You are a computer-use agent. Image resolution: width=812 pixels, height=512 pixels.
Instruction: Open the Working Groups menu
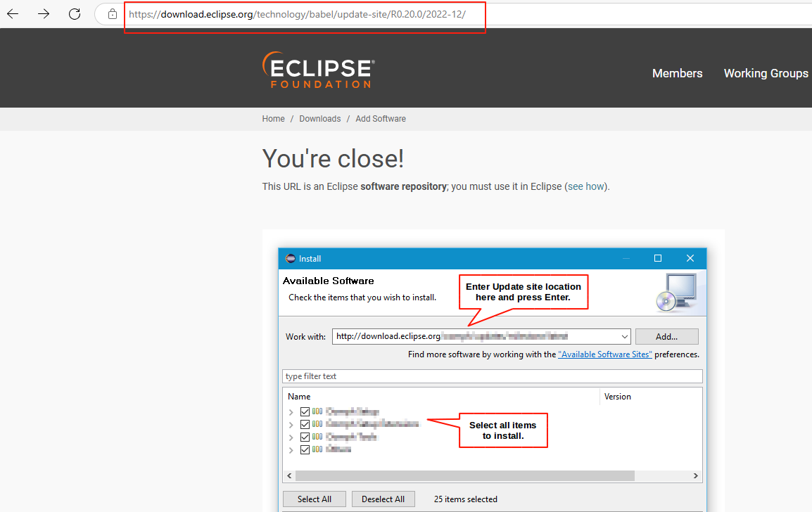point(766,73)
